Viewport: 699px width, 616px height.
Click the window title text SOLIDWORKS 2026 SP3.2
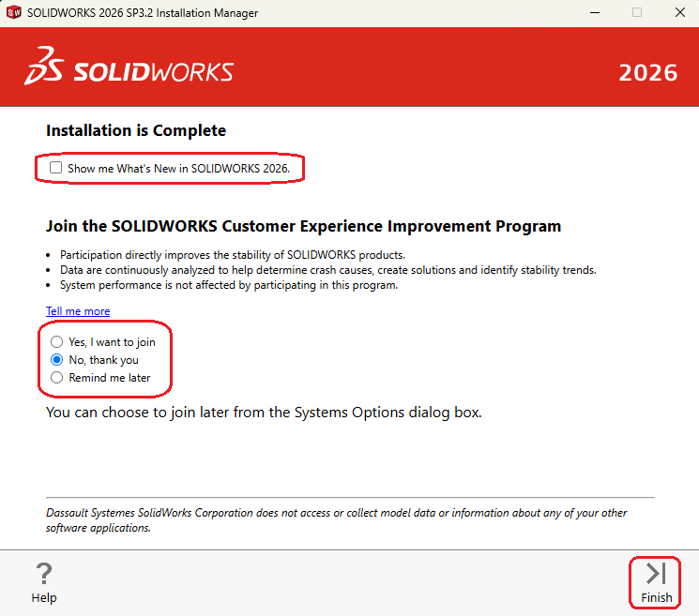(x=143, y=12)
